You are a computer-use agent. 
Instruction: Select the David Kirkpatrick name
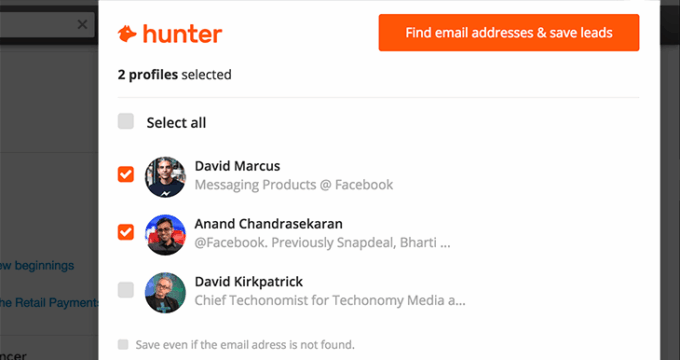click(x=248, y=281)
